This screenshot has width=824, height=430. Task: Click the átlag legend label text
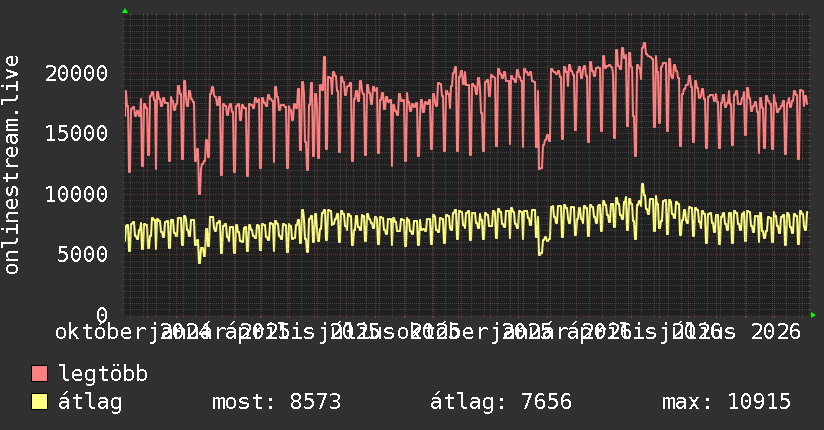tap(90, 402)
